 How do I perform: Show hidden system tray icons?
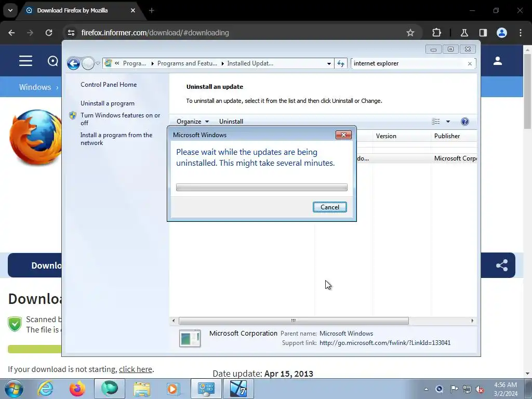click(x=426, y=389)
